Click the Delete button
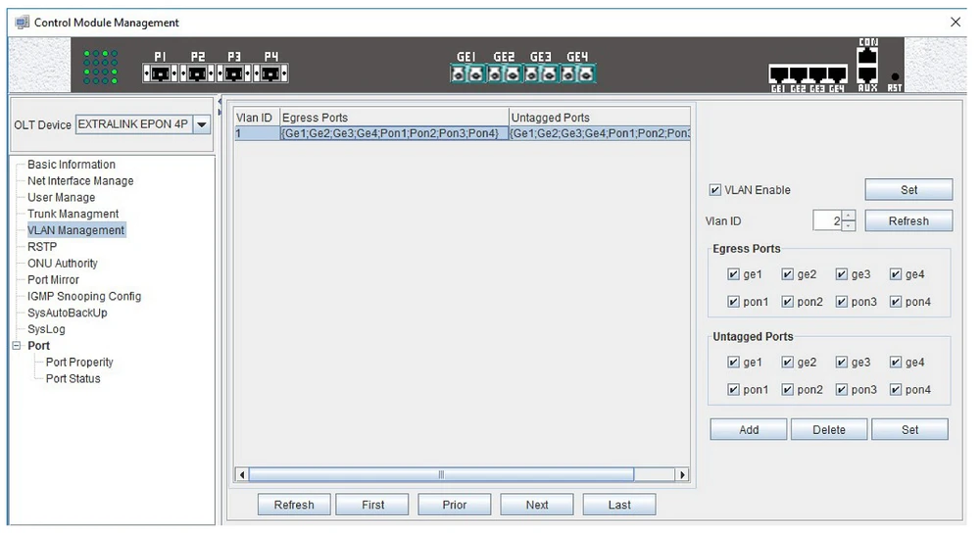Screen dimensions: 980x534 [828, 429]
